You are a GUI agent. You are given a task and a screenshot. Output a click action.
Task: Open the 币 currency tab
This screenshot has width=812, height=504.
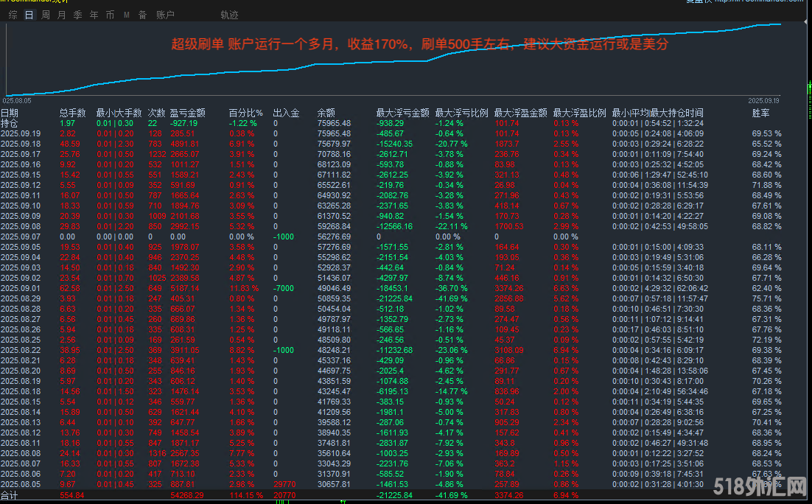110,15
